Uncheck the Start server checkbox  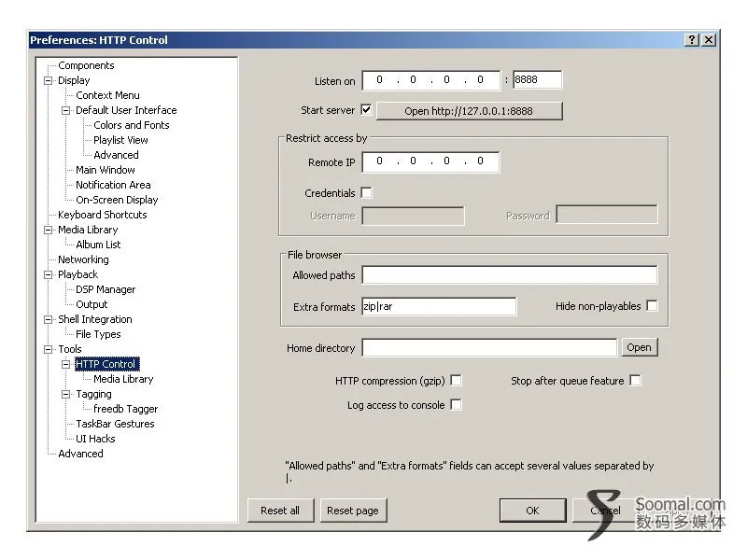(366, 110)
